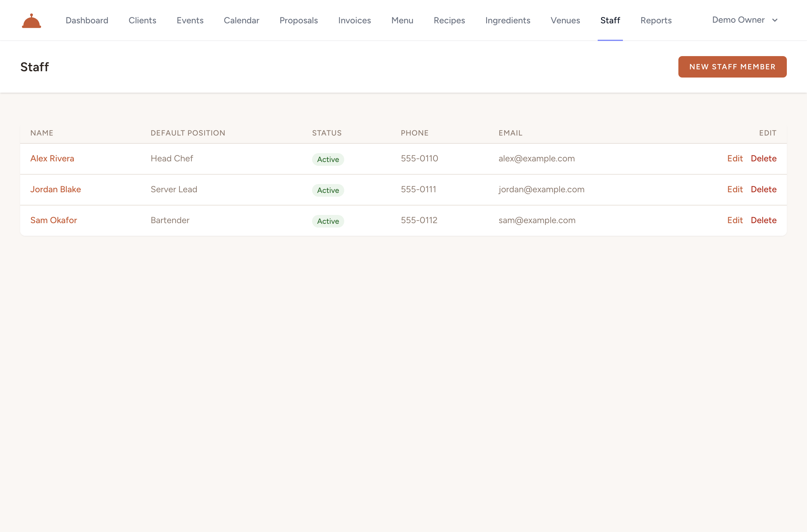
Task: Click phone number 555-0111
Action: pos(418,189)
